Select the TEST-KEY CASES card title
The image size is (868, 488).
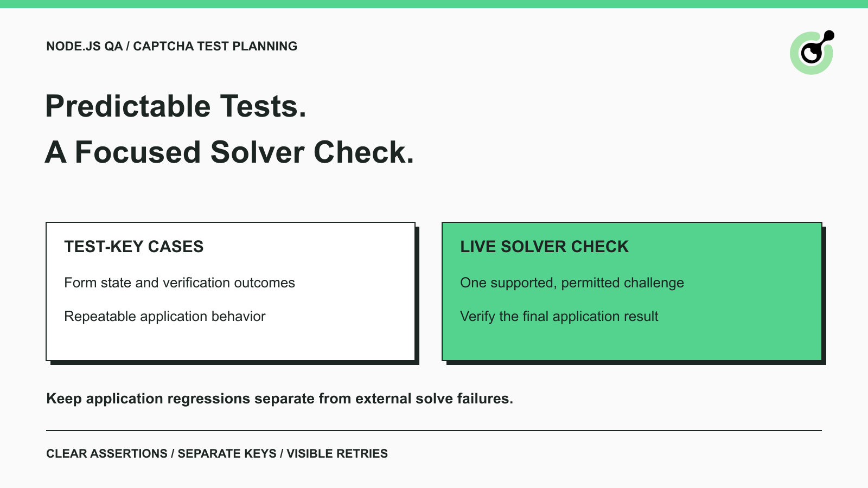(133, 247)
